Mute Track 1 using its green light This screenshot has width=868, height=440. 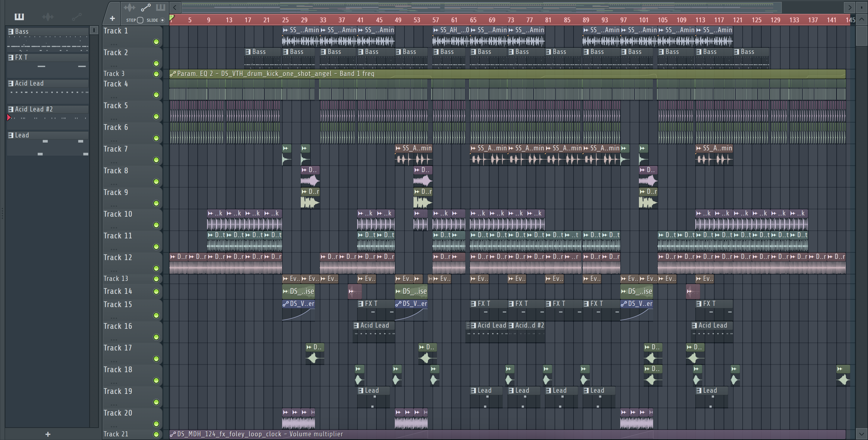pos(156,42)
